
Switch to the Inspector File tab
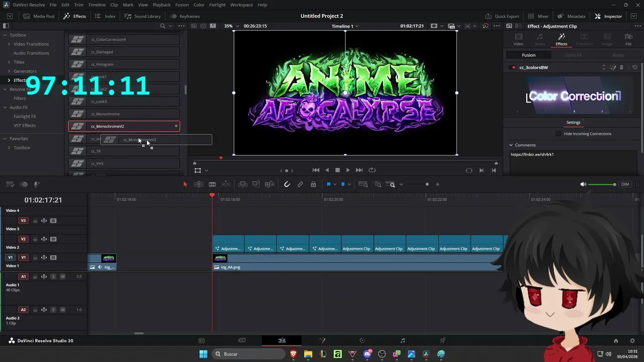click(x=628, y=39)
